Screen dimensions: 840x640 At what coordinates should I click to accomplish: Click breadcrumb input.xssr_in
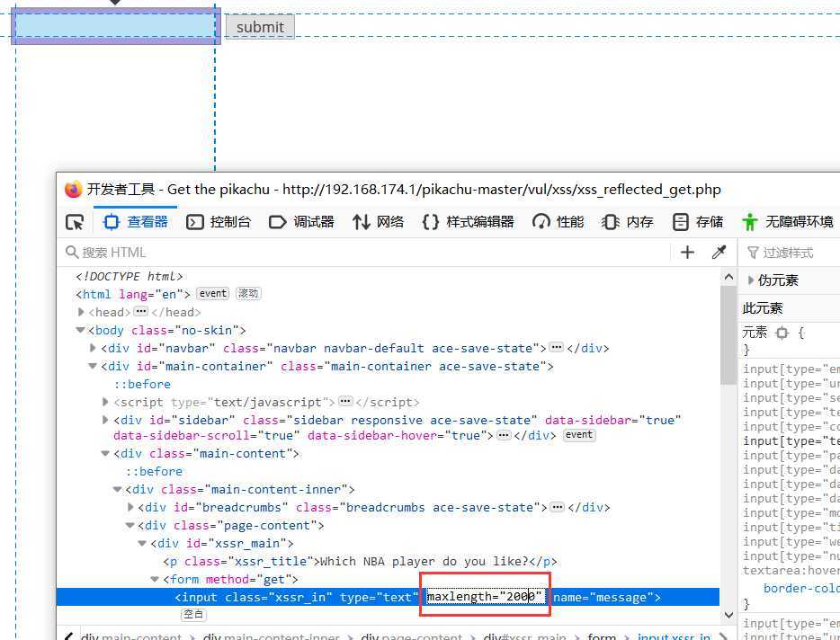[x=674, y=636]
